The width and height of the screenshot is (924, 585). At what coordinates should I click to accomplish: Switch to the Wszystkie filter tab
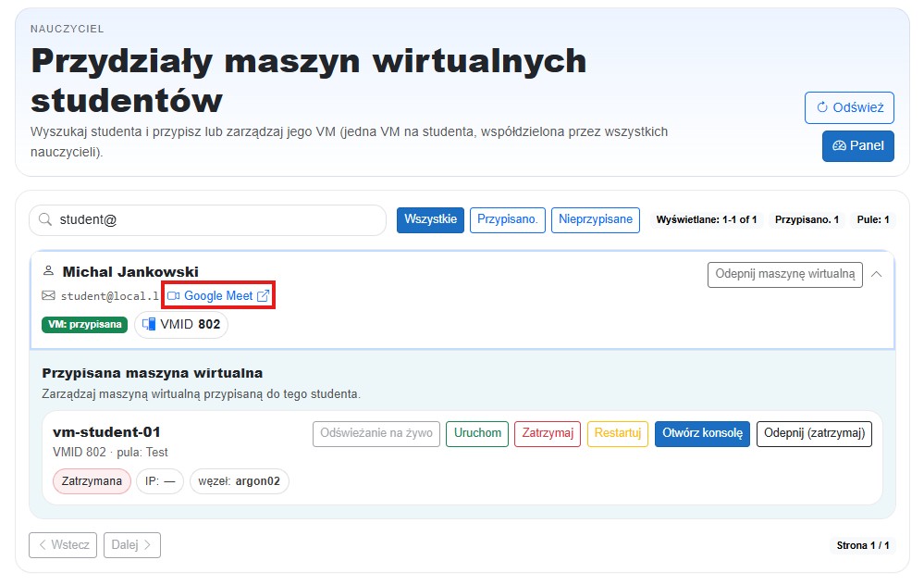(x=430, y=220)
